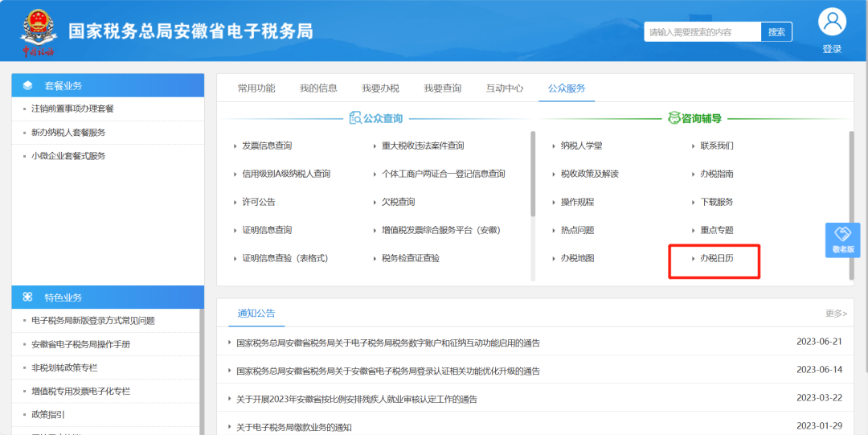Click the 敬老版 handshake icon

(842, 234)
